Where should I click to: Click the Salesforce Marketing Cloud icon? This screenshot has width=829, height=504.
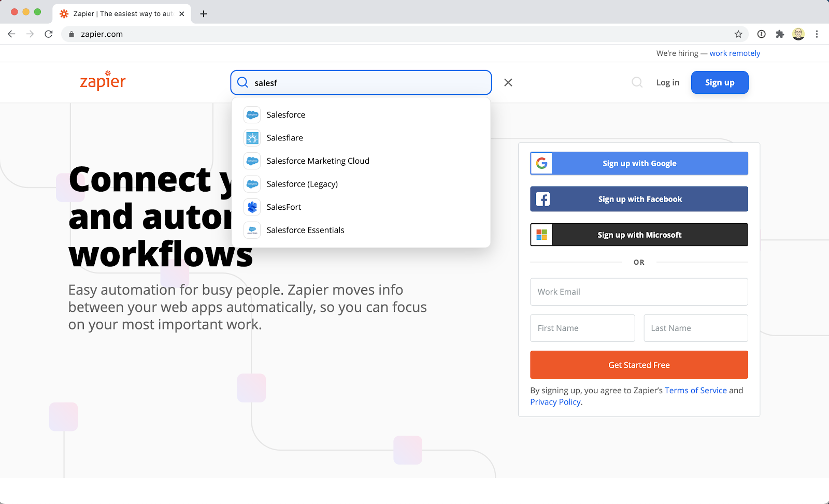pos(252,161)
